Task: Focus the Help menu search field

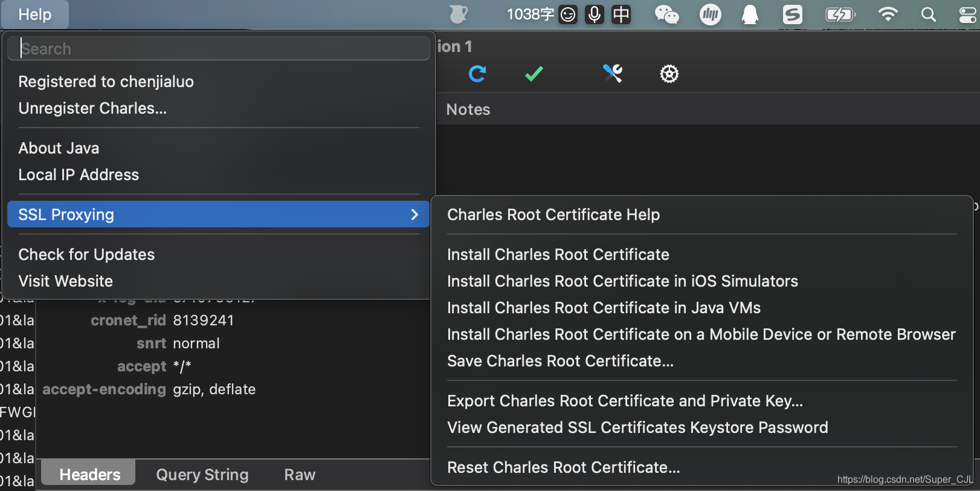Action: (219, 48)
